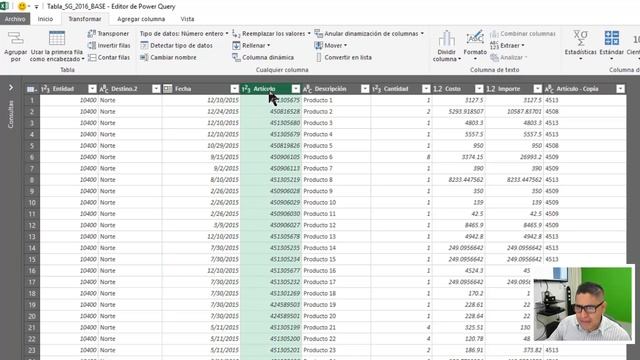Click the Producto 14 cell
The width and height of the screenshot is (640, 360).
(x=336, y=248)
